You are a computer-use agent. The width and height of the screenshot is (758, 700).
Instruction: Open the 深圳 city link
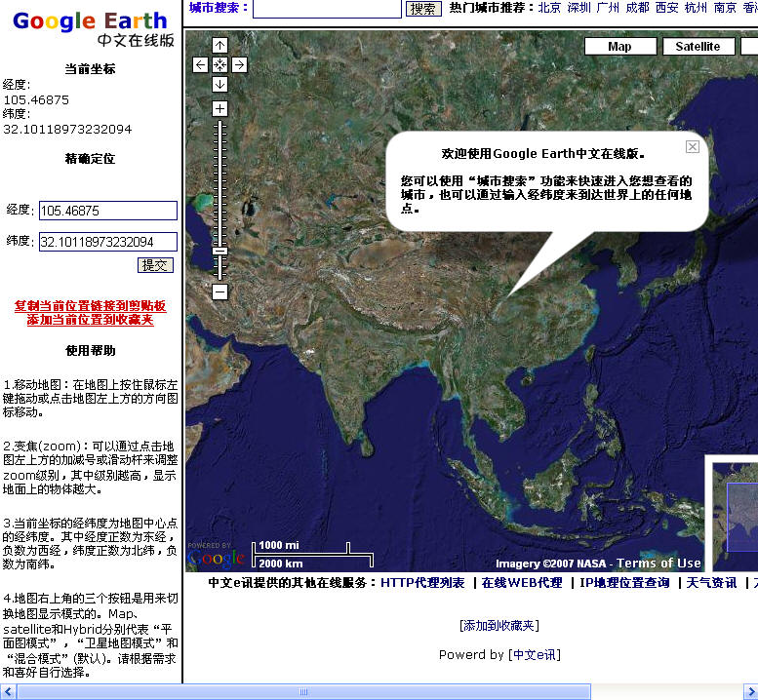(x=579, y=8)
